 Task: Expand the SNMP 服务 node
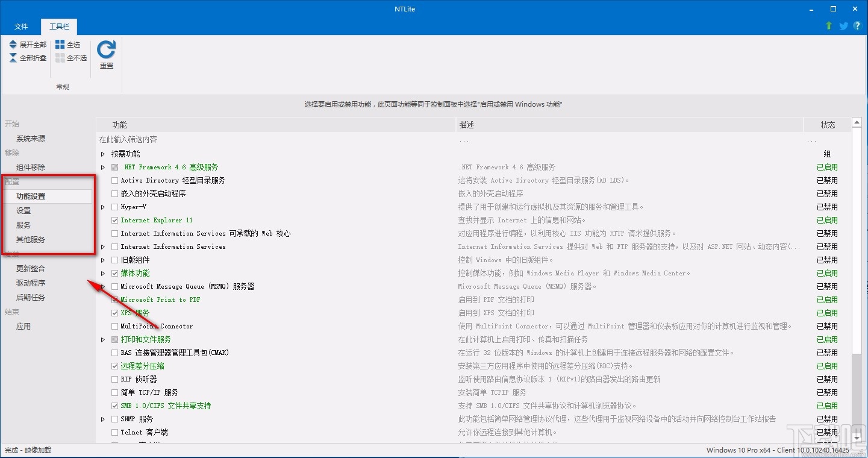tap(102, 418)
